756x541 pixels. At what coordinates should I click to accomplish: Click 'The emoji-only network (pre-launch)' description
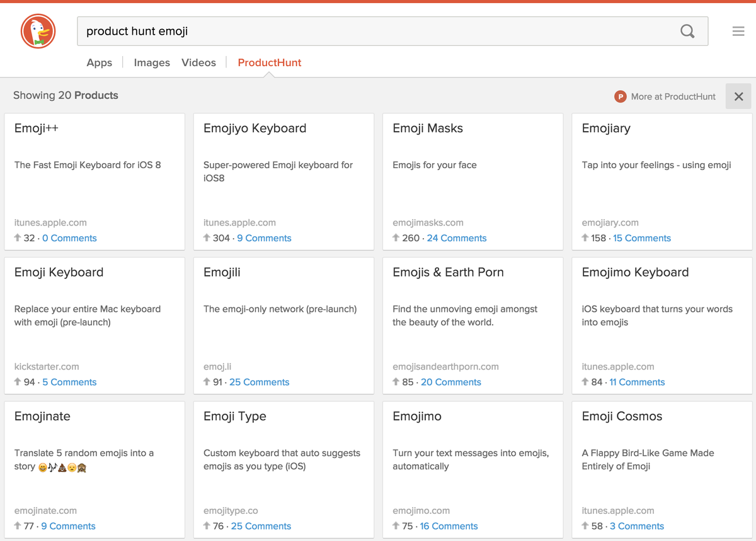280,309
